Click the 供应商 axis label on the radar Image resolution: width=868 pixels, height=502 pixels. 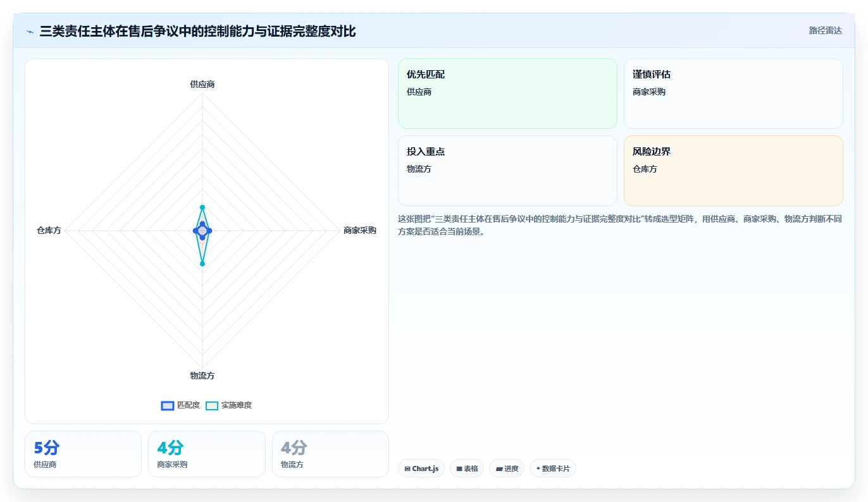coord(202,84)
